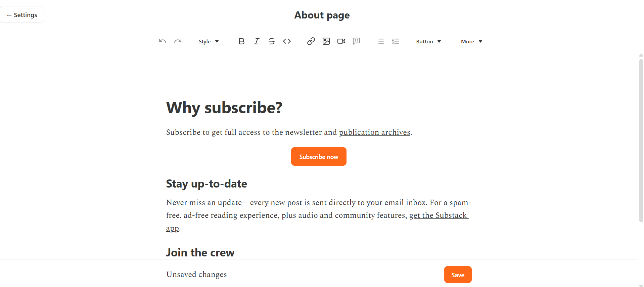This screenshot has width=644, height=287.
Task: Create a numbered list
Action: tap(395, 41)
